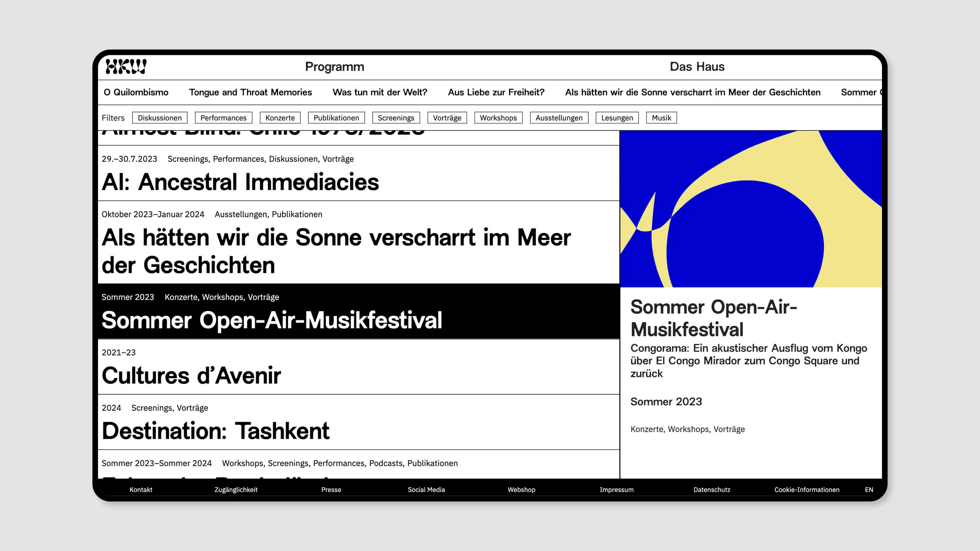Viewport: 980px width, 551px height.
Task: Open Aus Liebe zur Freiheit?
Action: click(x=496, y=92)
